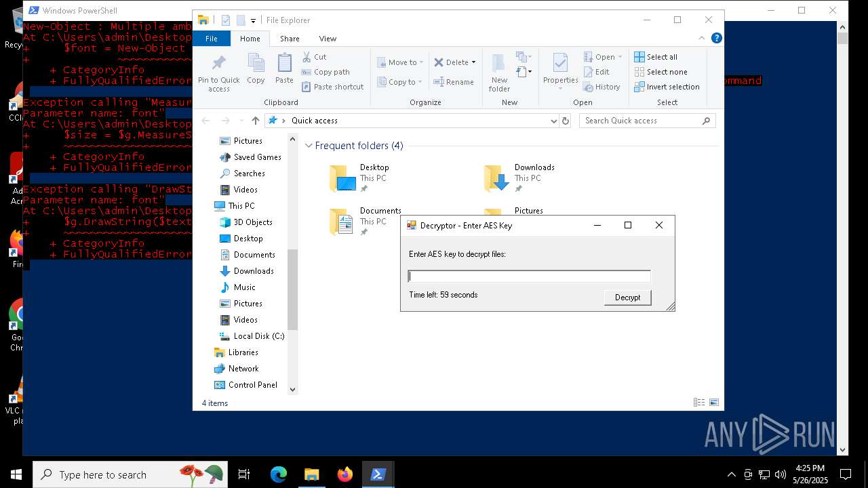
Task: Click History in Open group
Action: 601,87
